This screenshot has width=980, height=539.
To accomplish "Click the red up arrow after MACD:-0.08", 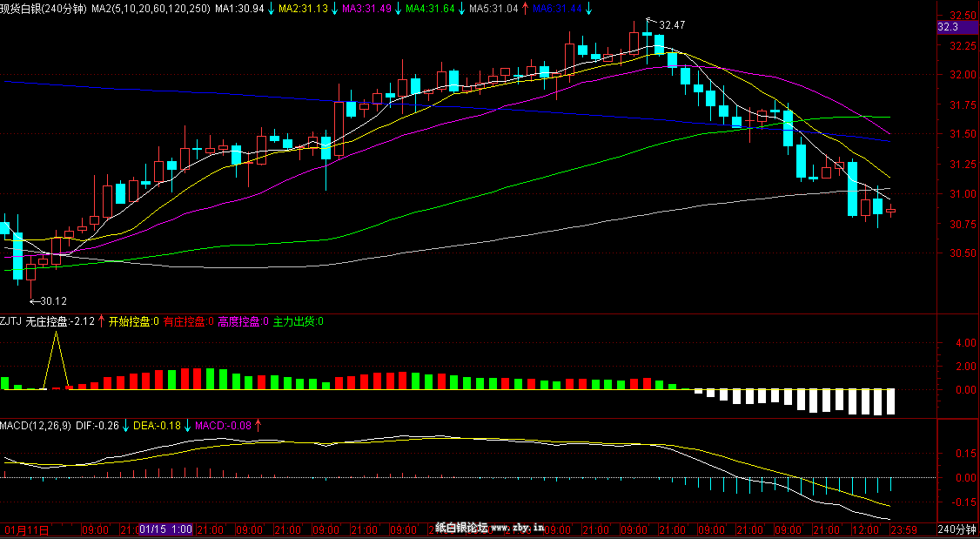I will [258, 426].
